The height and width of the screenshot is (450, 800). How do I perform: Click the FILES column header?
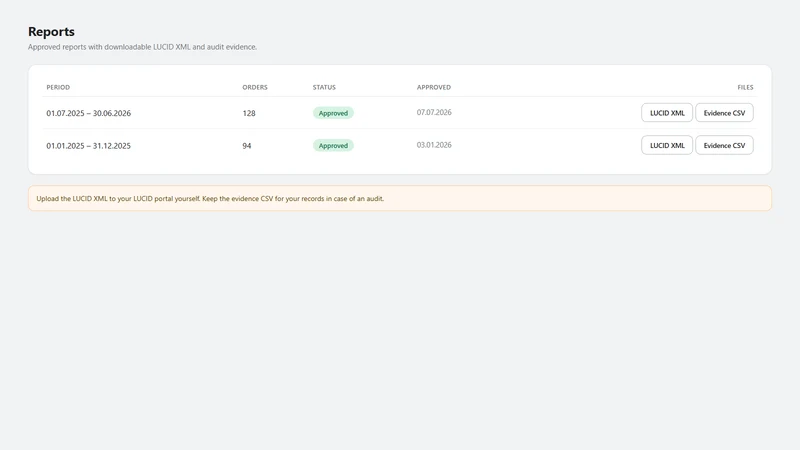[745, 87]
